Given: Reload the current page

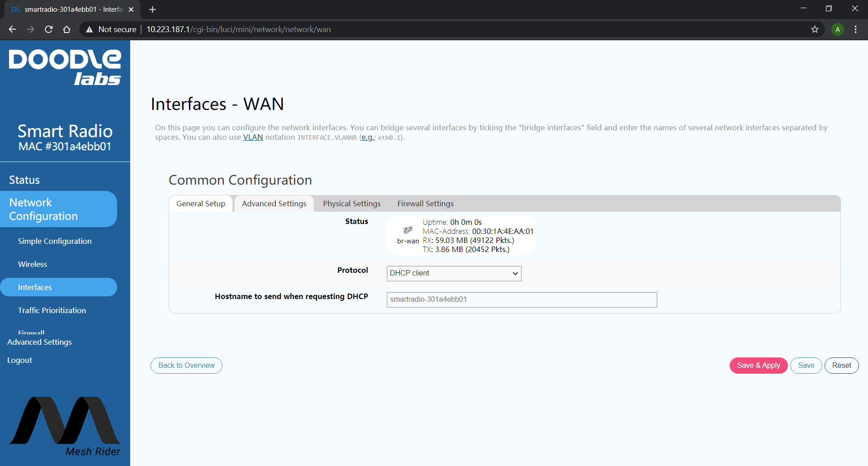Looking at the screenshot, I should coord(48,29).
